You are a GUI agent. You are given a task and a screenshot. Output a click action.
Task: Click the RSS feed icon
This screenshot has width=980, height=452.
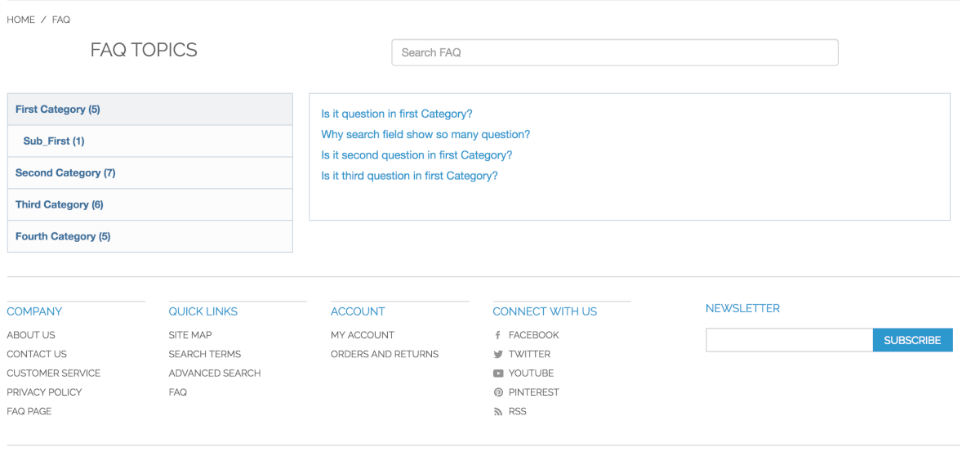(498, 412)
